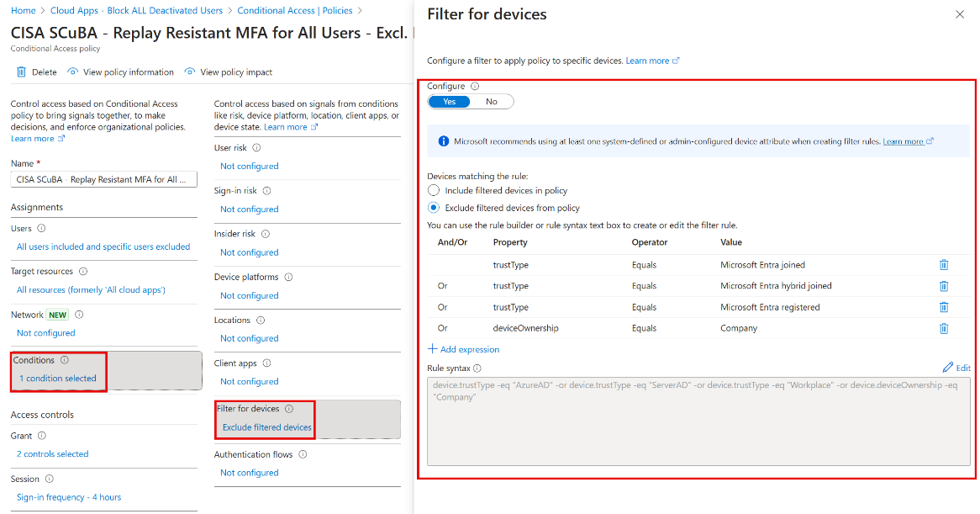Image resolution: width=980 pixels, height=514 pixels.
Task: Open Grant 2 controls selected
Action: pyautogui.click(x=52, y=454)
